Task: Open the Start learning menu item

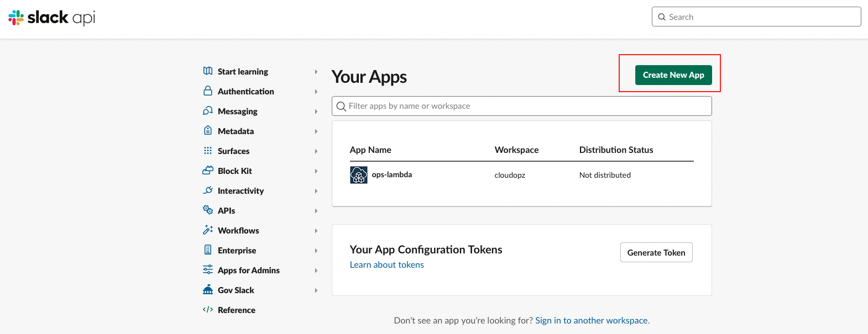Action: pyautogui.click(x=243, y=72)
